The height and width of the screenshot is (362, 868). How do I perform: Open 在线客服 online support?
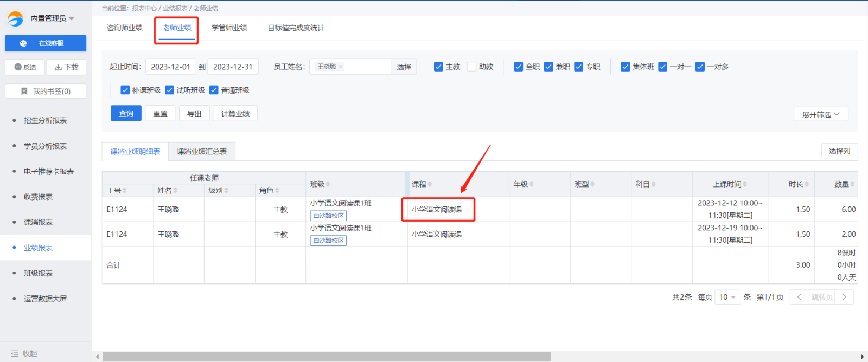point(46,43)
